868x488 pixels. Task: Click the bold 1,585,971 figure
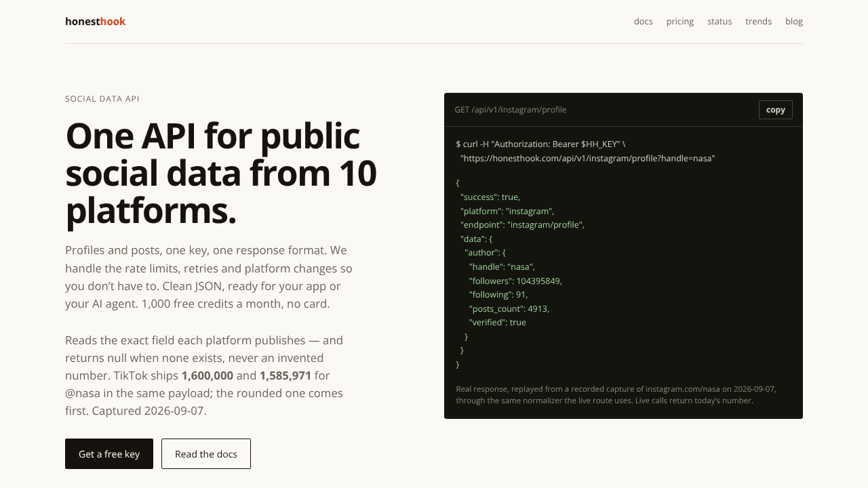(x=285, y=375)
